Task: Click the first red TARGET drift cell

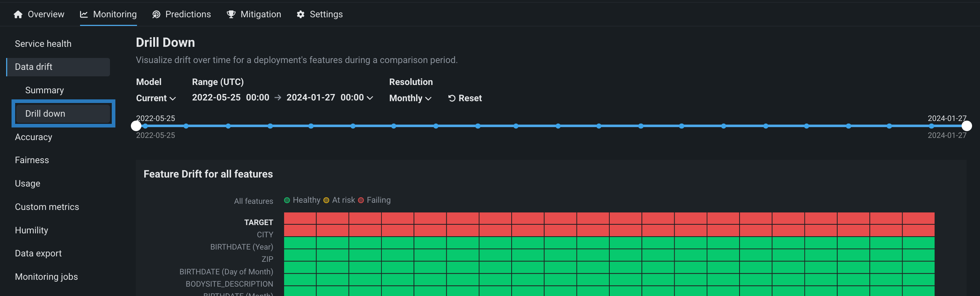Action: [x=300, y=218]
